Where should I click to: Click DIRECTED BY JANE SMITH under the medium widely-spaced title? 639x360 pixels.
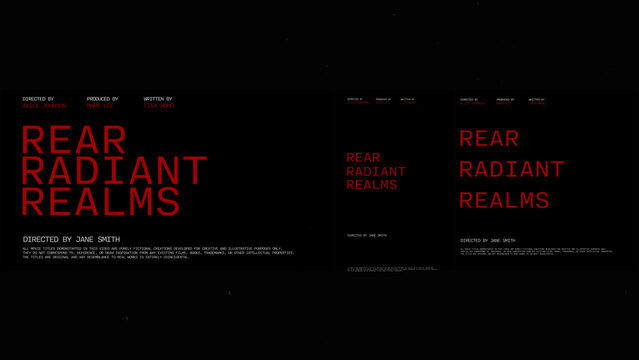click(488, 241)
